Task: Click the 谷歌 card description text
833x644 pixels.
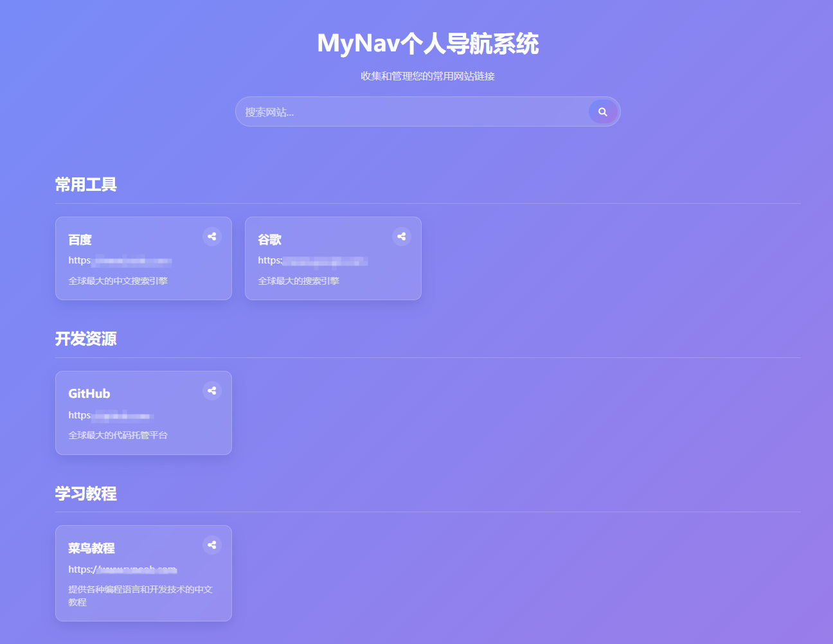Action: click(x=299, y=280)
